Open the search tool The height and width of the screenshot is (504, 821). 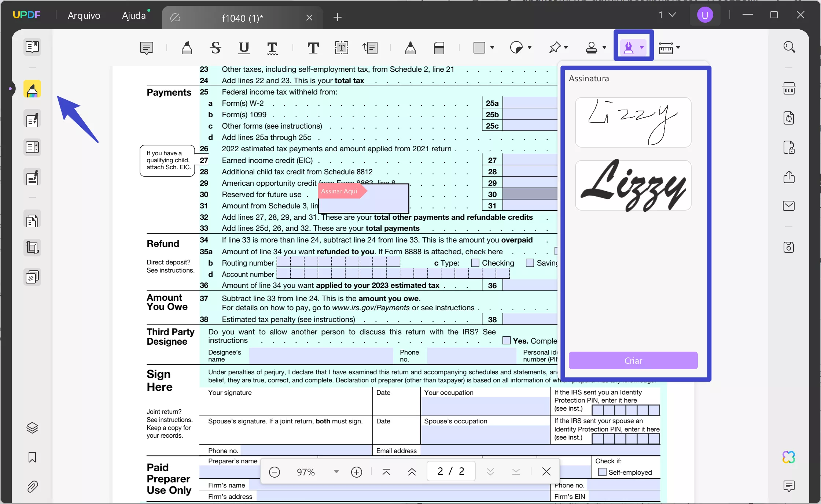pos(789,47)
